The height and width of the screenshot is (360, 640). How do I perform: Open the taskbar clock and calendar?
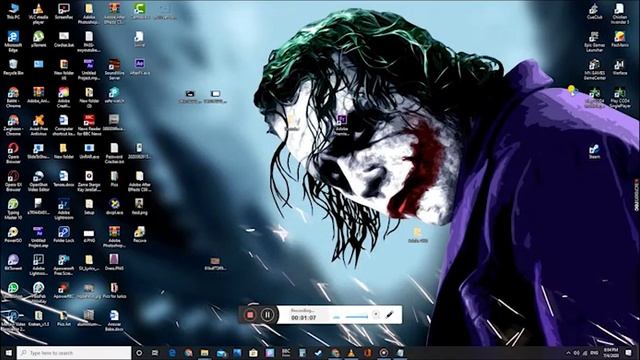pos(611,353)
